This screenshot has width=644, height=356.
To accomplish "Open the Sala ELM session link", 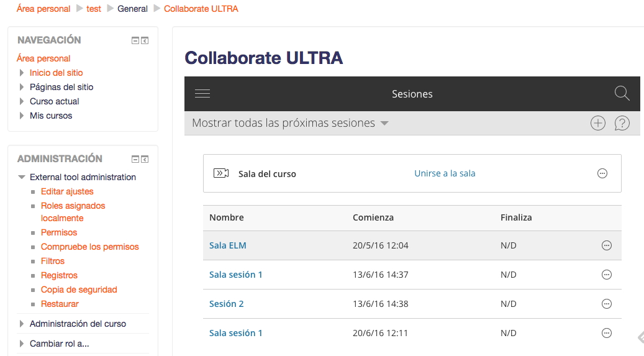I will click(x=228, y=245).
